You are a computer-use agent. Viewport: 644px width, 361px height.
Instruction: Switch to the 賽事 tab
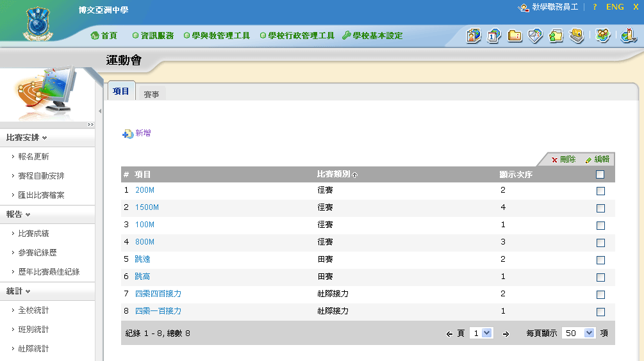(151, 94)
